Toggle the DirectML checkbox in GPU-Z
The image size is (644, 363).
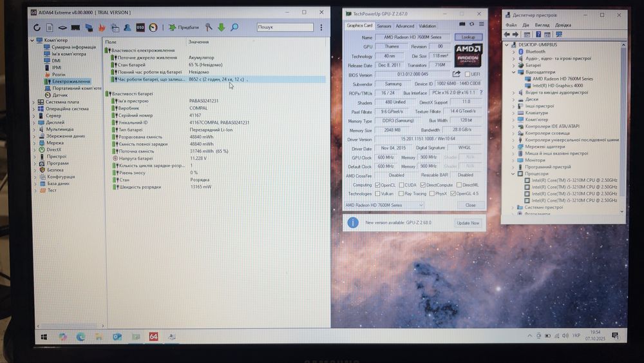tap(459, 185)
